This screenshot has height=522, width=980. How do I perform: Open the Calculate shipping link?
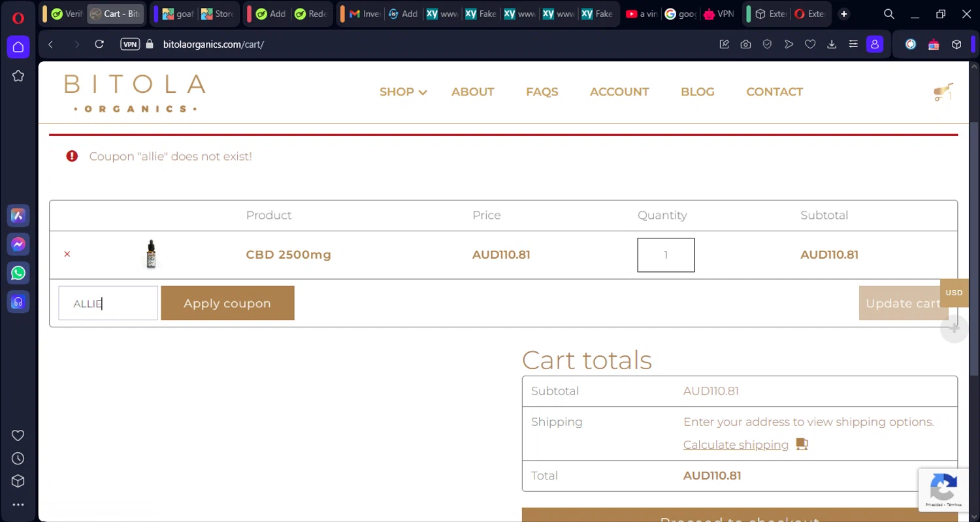736,444
